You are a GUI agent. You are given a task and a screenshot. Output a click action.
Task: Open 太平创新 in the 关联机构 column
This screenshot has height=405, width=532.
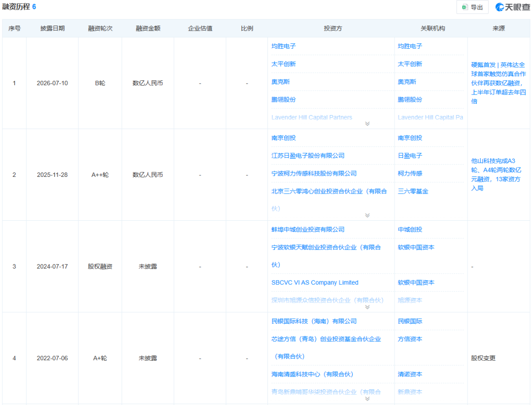pos(410,64)
